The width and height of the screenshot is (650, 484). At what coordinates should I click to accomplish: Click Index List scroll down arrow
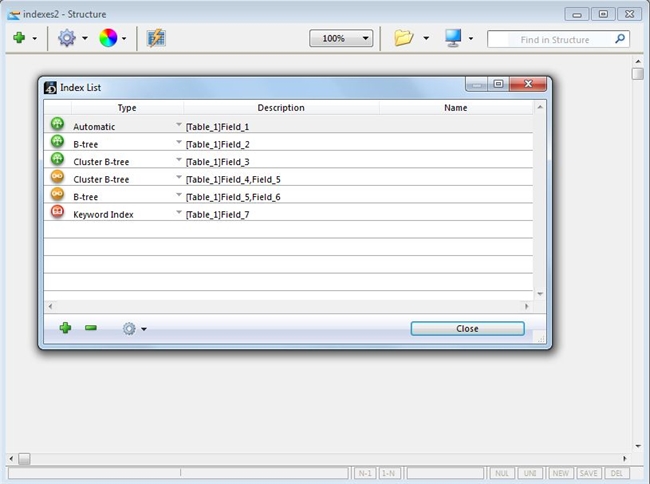point(540,294)
